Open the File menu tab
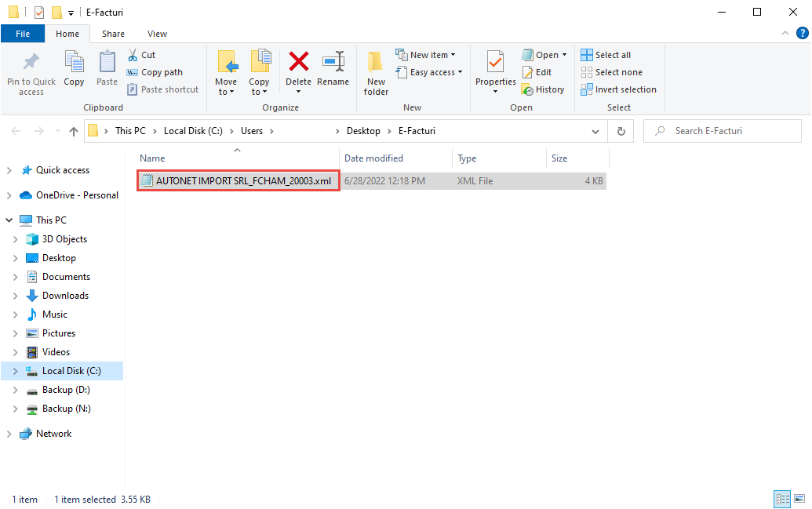Screen dimensions: 812x509 coord(23,34)
